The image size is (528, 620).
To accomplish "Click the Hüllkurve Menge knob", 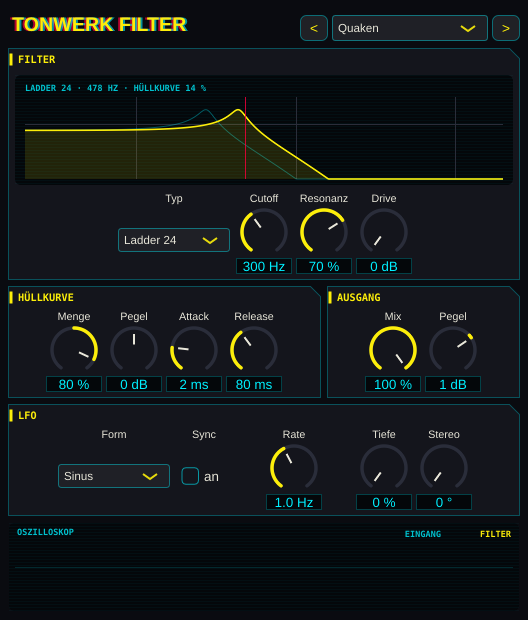I will pos(74,350).
